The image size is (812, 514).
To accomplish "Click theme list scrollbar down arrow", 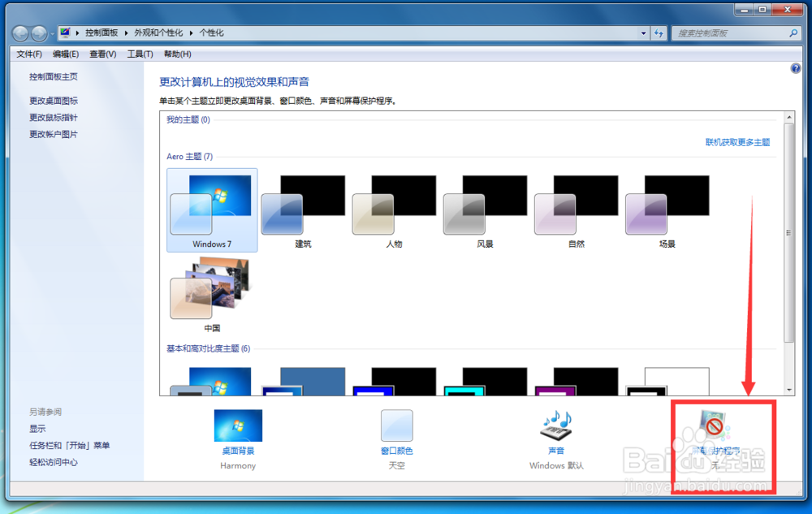I will 789,390.
